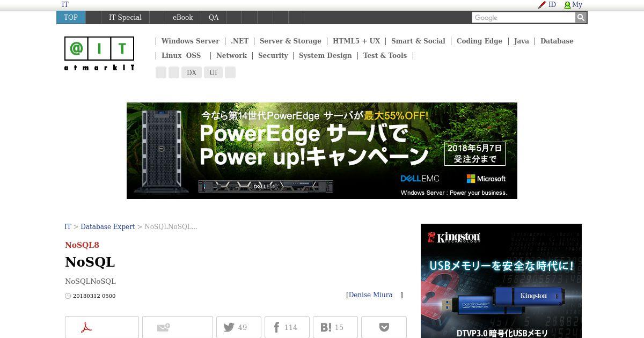Viewport: 644px width, 338px height.
Task: Open Server & Storage category
Action: tap(290, 41)
